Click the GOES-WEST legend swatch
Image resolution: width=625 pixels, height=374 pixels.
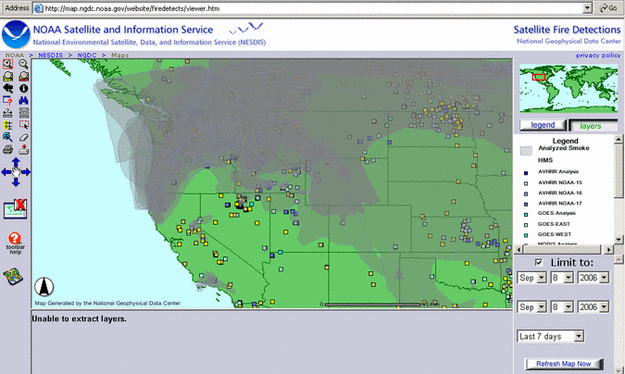pyautogui.click(x=526, y=235)
